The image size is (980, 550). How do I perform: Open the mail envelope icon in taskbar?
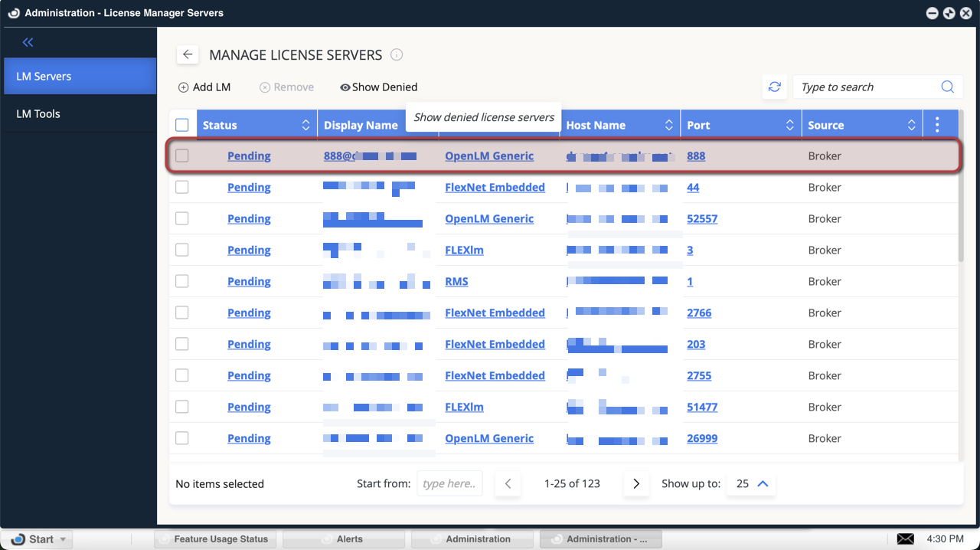tap(906, 539)
